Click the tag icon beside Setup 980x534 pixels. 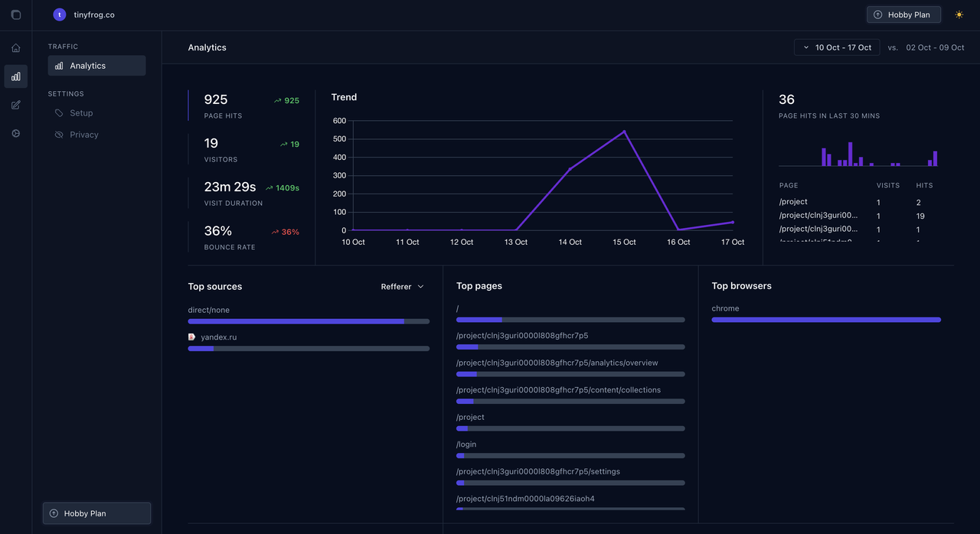pos(59,113)
